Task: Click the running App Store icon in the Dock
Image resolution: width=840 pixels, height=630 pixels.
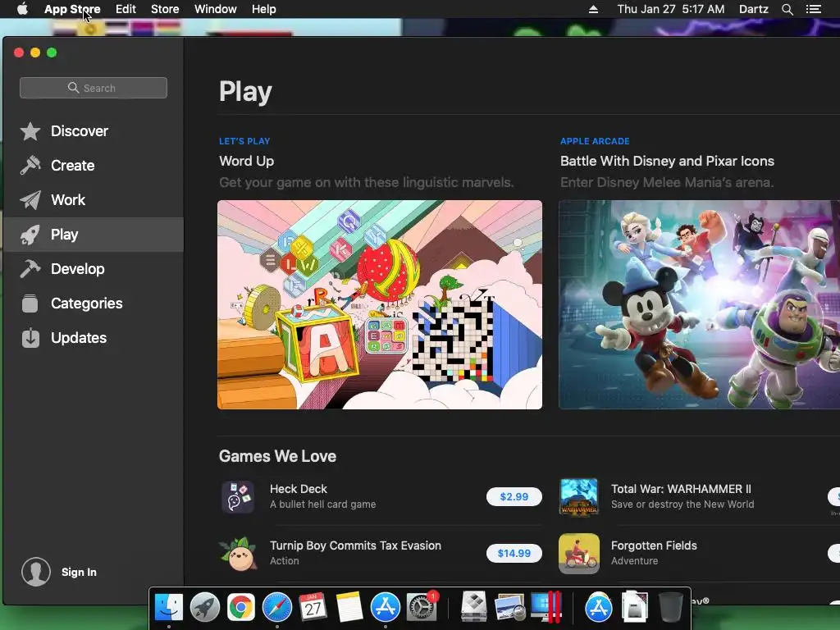Action: click(386, 608)
